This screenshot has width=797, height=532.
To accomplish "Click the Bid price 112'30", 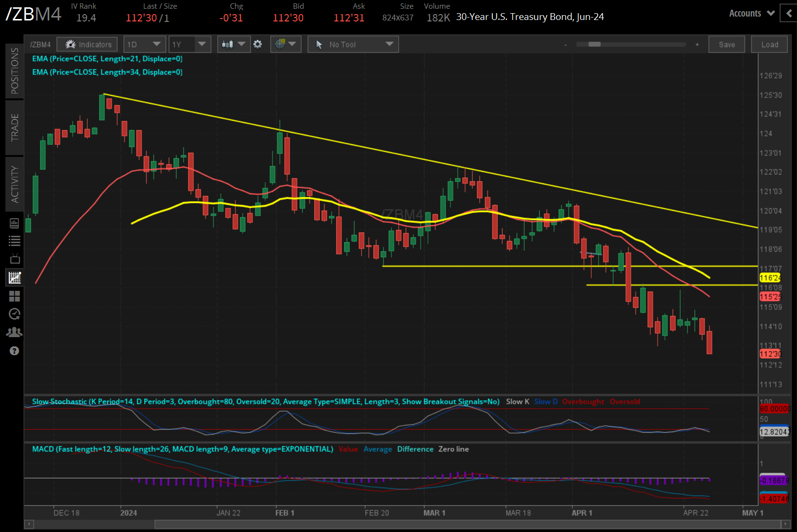I will (288, 18).
